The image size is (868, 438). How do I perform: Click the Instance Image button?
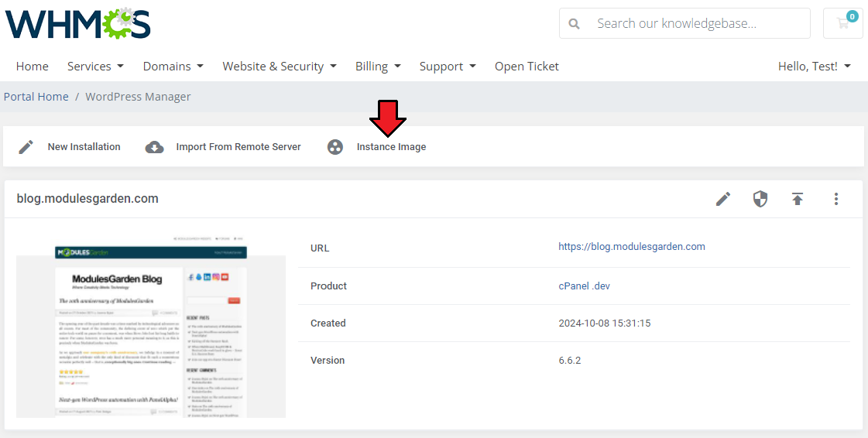tap(376, 146)
